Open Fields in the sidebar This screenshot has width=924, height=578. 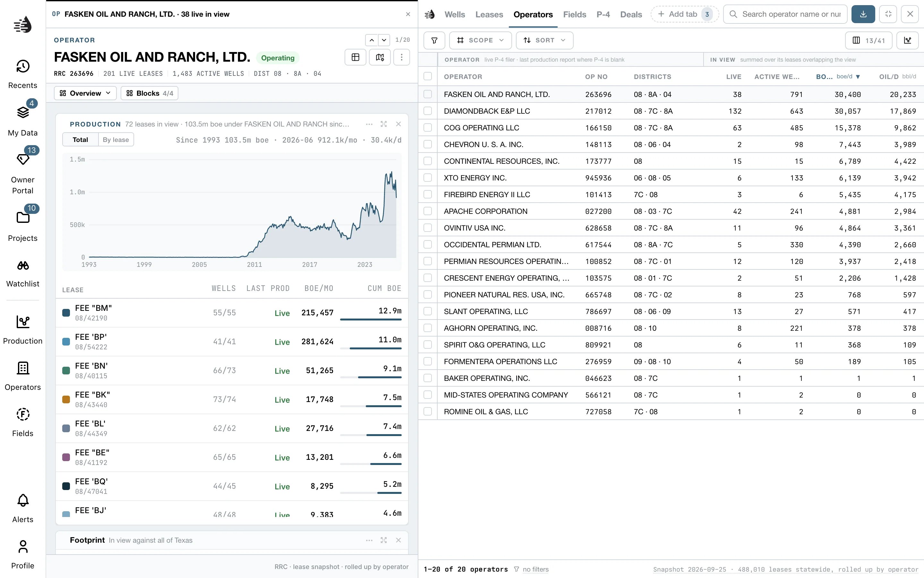click(x=22, y=422)
